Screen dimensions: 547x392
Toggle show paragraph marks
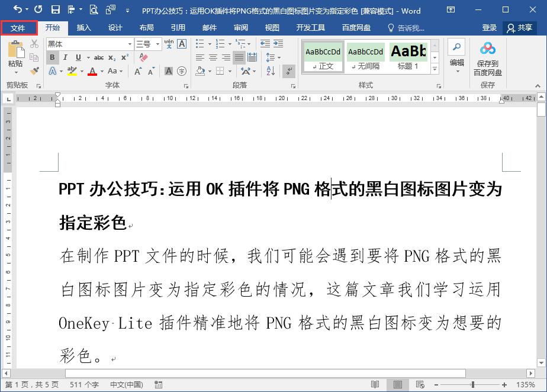[x=289, y=71]
